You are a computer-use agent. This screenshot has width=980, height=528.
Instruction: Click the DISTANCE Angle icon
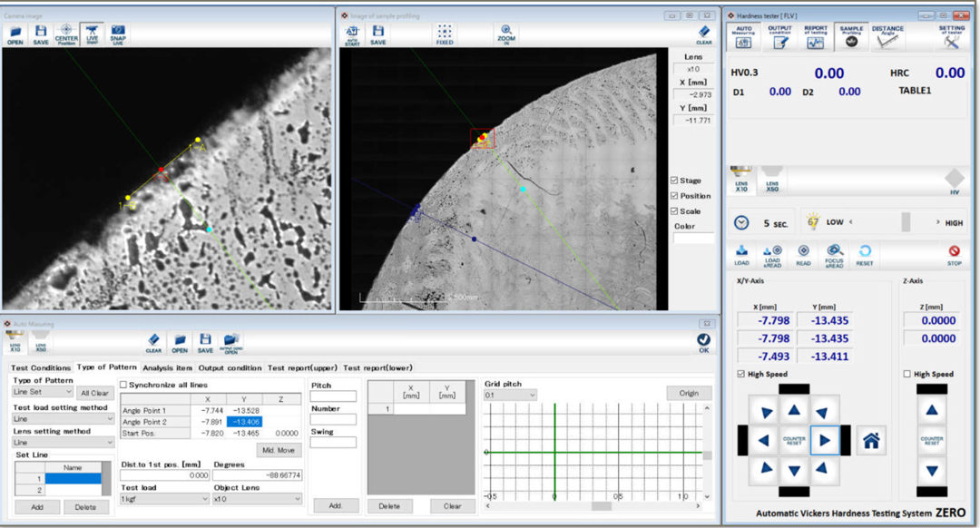point(887,37)
